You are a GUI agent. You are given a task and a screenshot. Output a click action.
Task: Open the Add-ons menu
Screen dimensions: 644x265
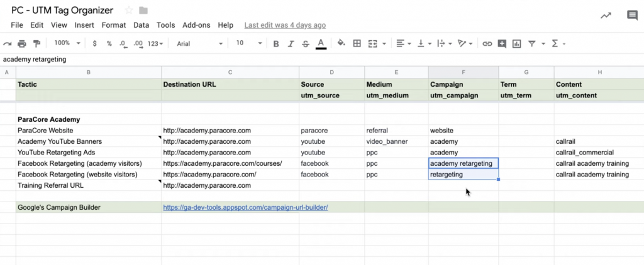pos(196,25)
